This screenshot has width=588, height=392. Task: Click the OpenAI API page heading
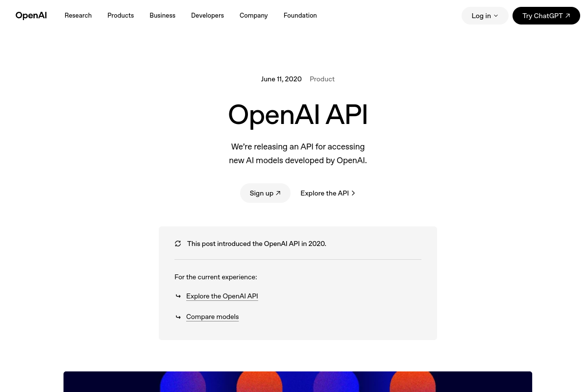298,115
